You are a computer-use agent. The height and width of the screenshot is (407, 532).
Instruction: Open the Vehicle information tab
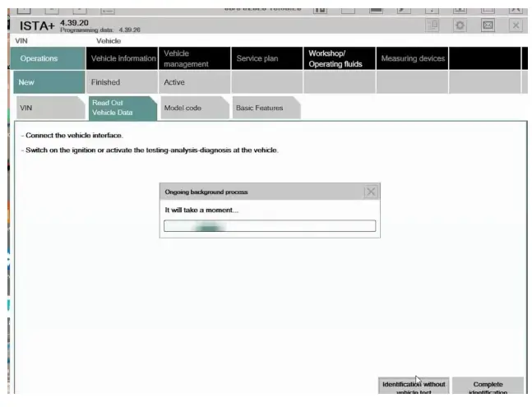[123, 58]
